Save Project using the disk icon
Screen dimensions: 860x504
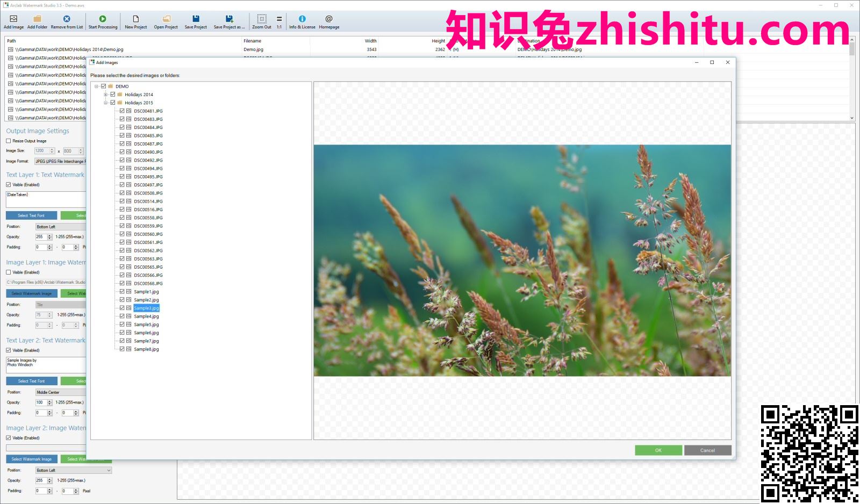(x=196, y=19)
